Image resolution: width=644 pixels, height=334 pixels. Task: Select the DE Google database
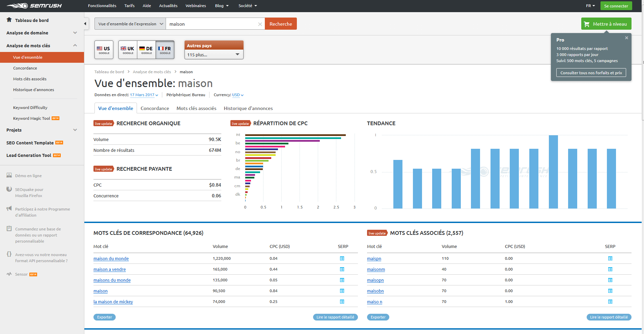146,50
